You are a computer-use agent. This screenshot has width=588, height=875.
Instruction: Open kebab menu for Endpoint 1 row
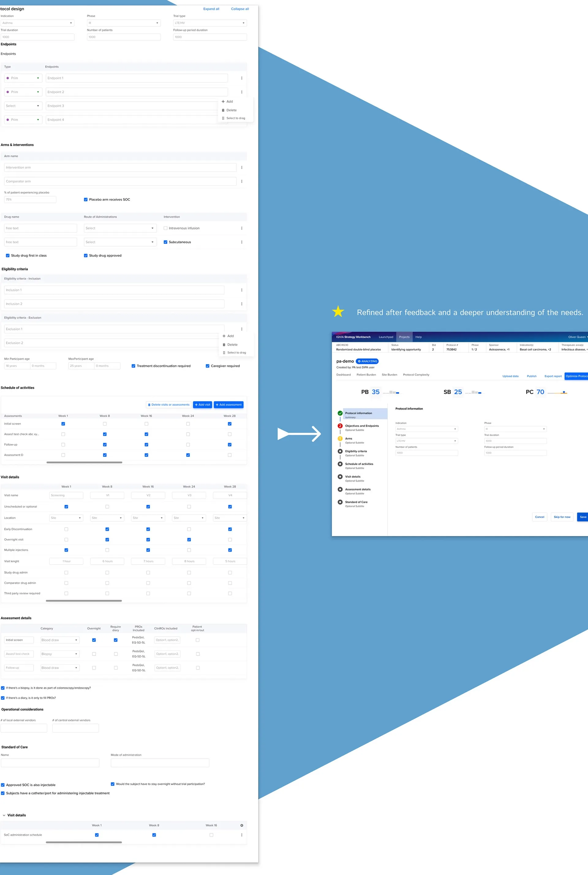242,78
